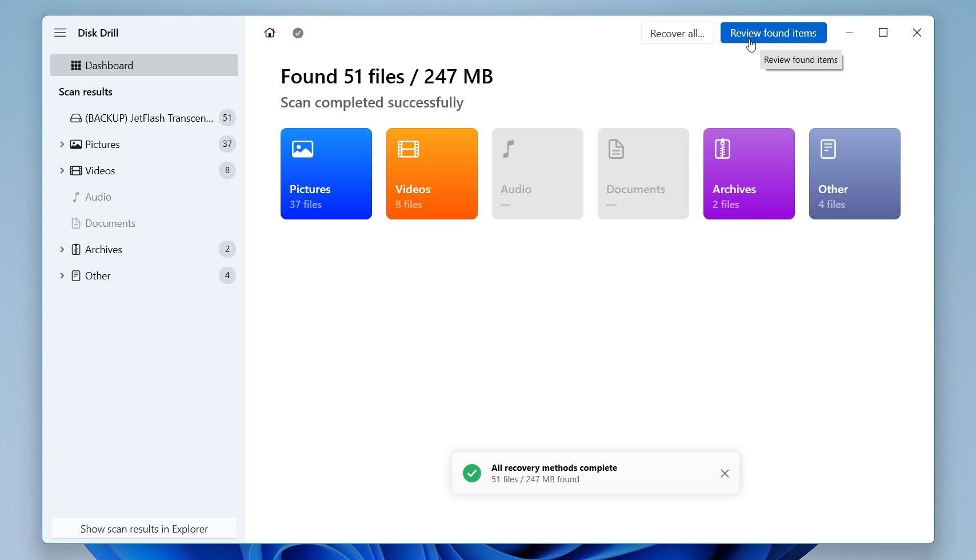
Task: Select Dashboard in the sidebar
Action: point(144,65)
